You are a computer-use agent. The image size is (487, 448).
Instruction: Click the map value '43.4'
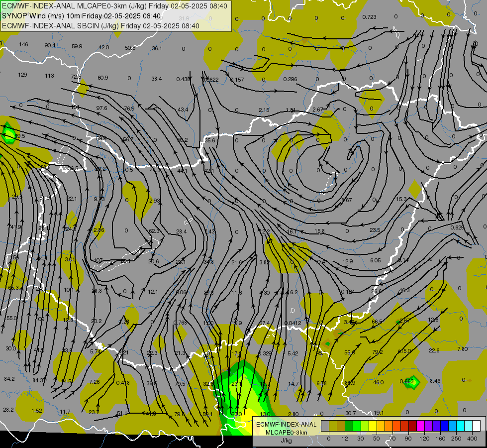coord(183,110)
